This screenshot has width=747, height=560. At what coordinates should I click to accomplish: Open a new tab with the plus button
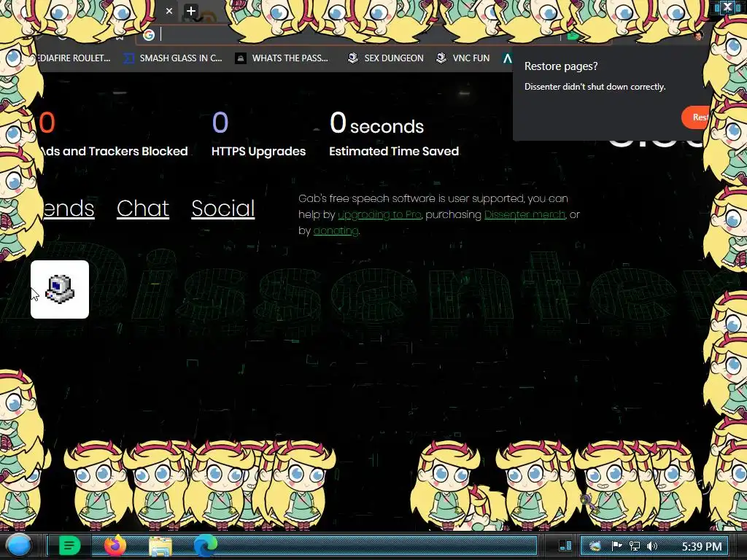(191, 10)
